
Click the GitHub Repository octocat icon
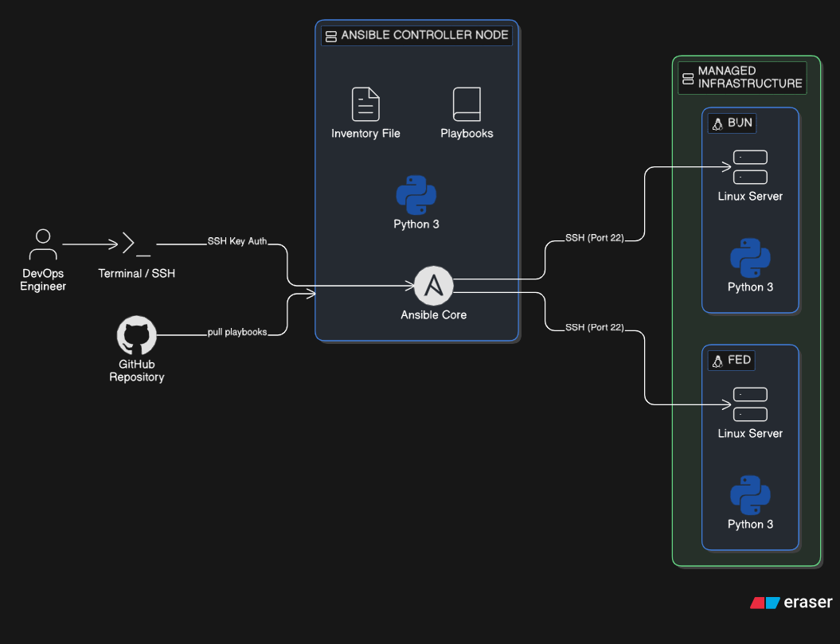(x=137, y=335)
